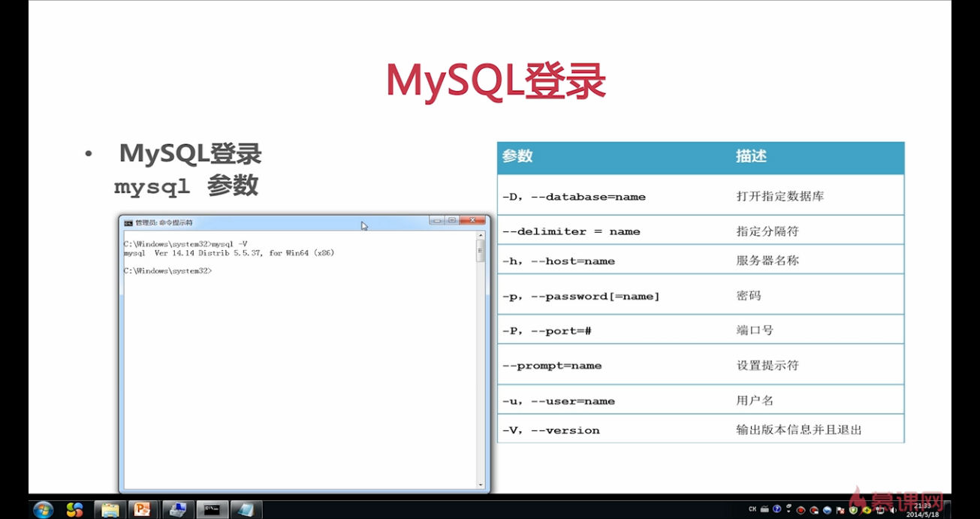Click the command prompt vertical scrollbar thumb
This screenshot has height=519, width=980.
(x=481, y=252)
